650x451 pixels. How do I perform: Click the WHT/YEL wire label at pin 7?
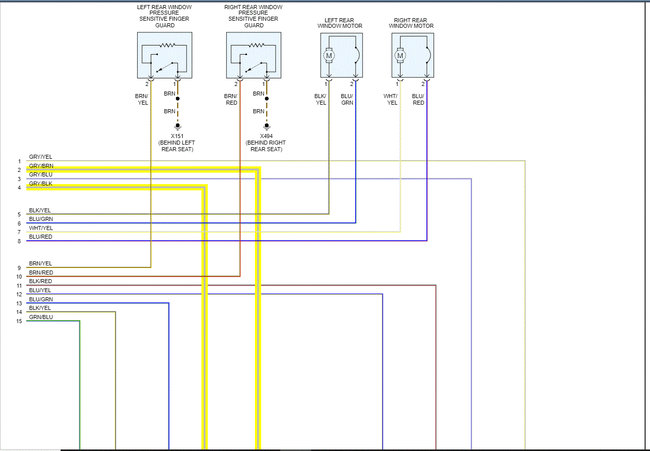click(41, 228)
